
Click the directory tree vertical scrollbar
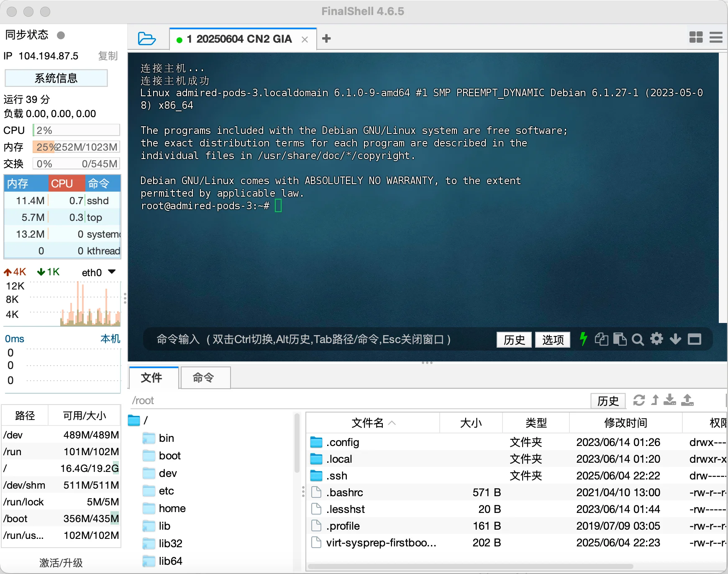(297, 443)
